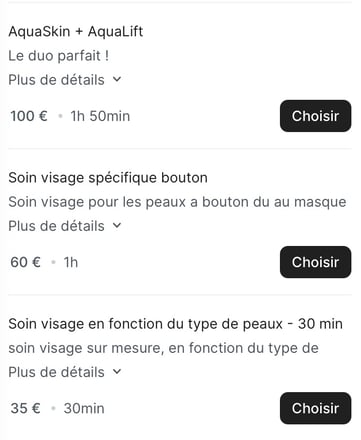Click the chevron arrow above the 35 € price
The width and height of the screenshot is (361, 440).
click(117, 372)
